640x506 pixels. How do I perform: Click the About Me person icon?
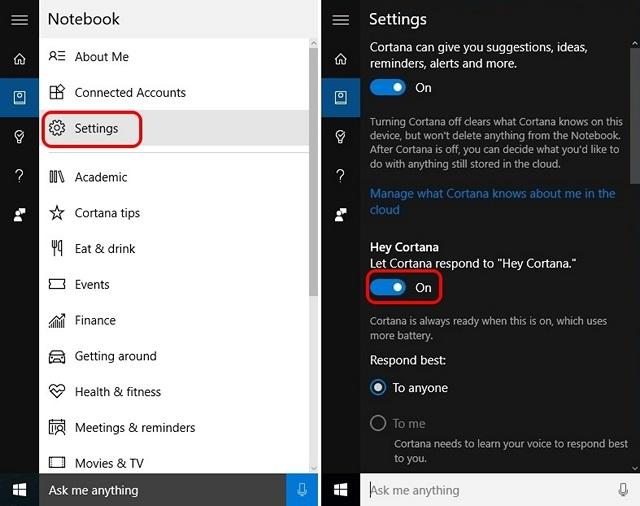point(57,56)
